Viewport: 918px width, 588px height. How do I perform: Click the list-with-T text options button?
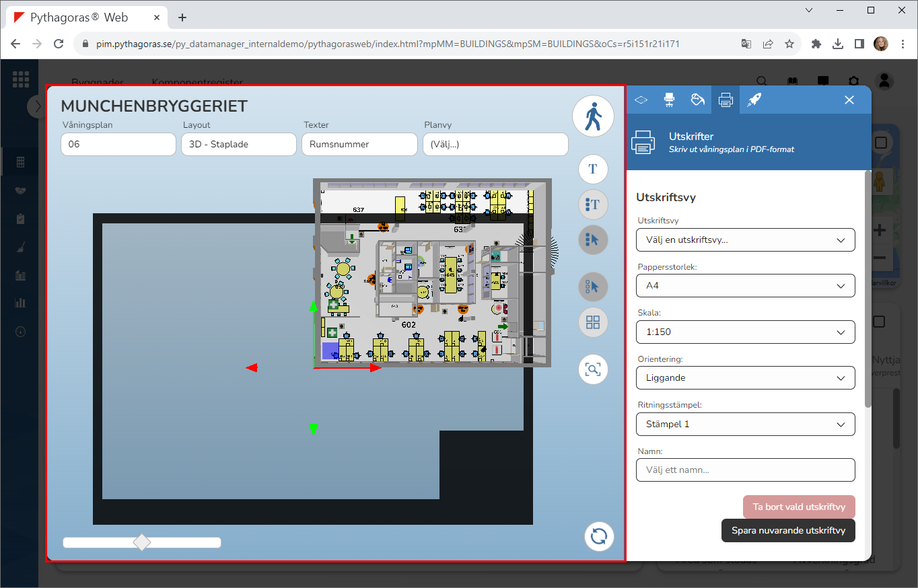(593, 204)
